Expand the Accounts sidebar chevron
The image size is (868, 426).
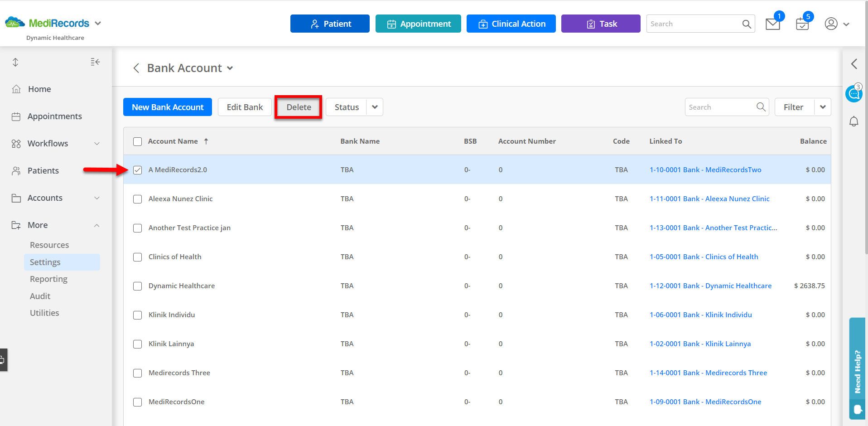[x=96, y=198]
